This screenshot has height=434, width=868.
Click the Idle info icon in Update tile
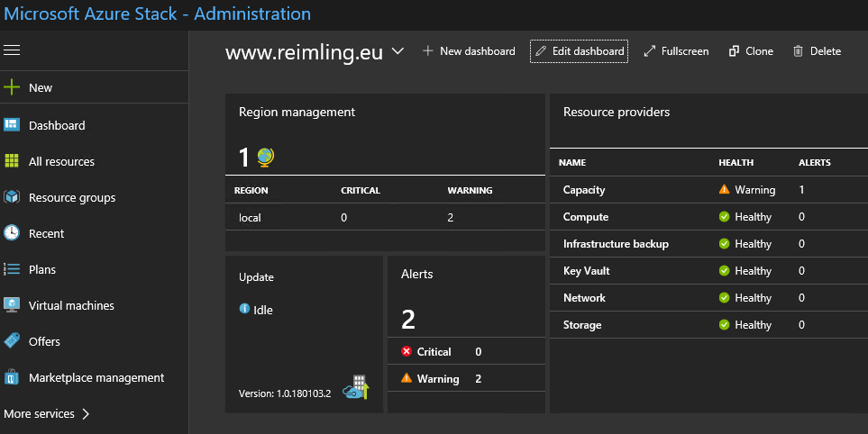point(244,309)
